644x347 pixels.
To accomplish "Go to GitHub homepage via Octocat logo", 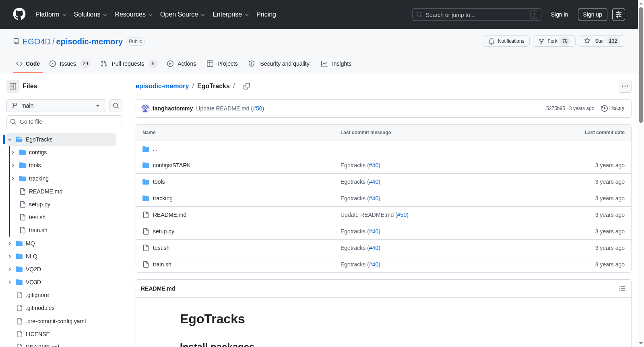I will (19, 15).
